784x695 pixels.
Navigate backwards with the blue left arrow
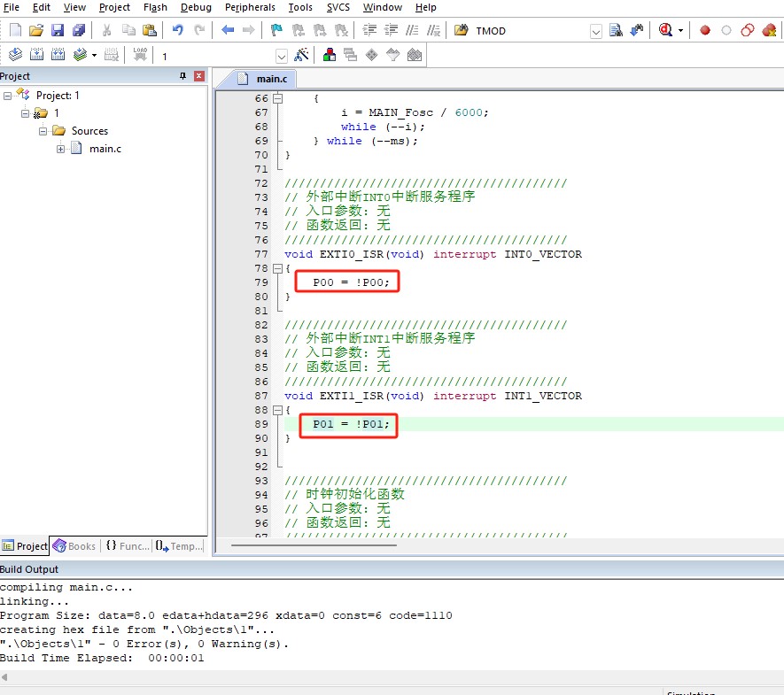[228, 30]
